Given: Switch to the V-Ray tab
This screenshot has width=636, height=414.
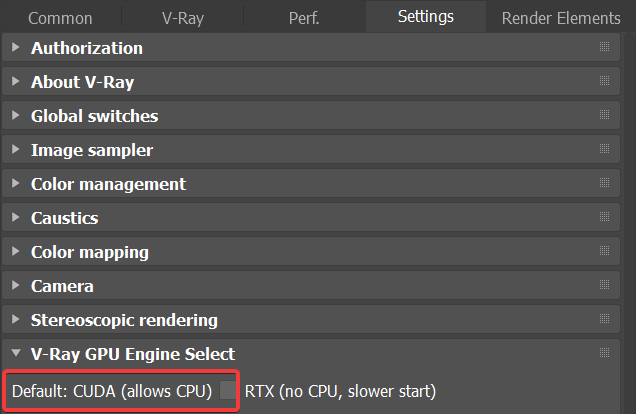Looking at the screenshot, I should tap(182, 18).
